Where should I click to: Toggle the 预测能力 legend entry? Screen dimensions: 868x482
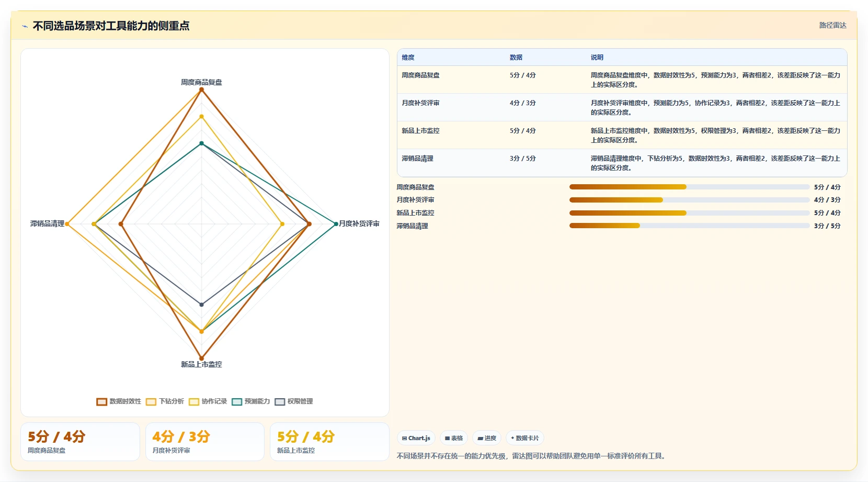[250, 401]
